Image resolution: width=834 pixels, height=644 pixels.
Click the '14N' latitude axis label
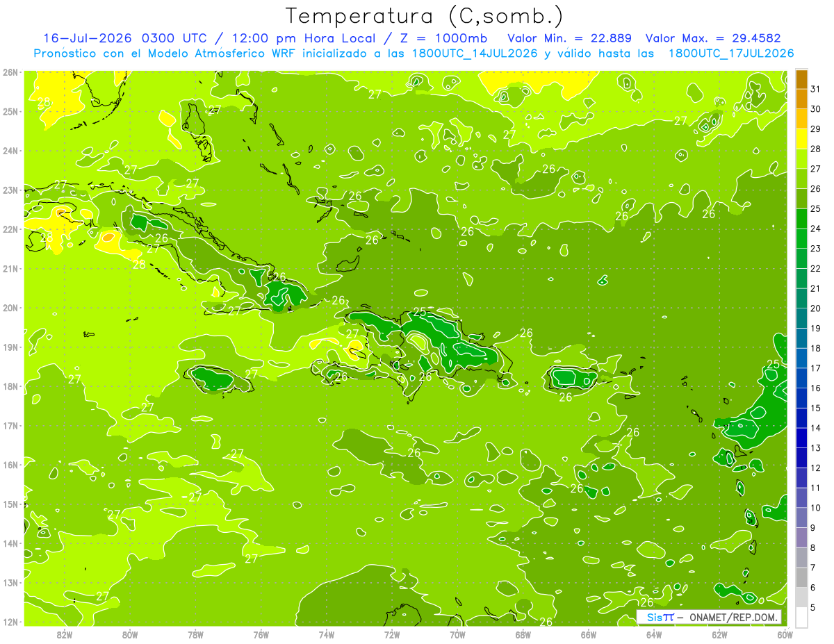[10, 543]
